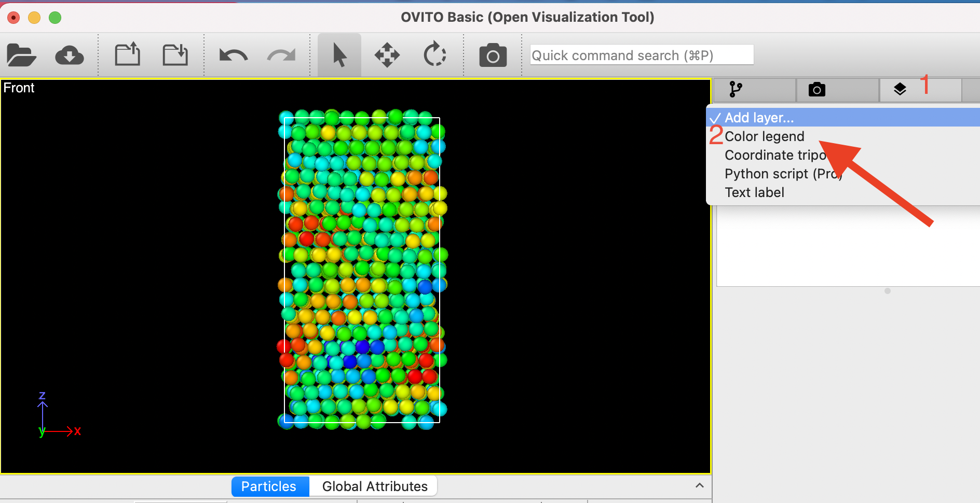Viewport: 980px width, 503px height.
Task: Save the current session state
Action: point(127,54)
